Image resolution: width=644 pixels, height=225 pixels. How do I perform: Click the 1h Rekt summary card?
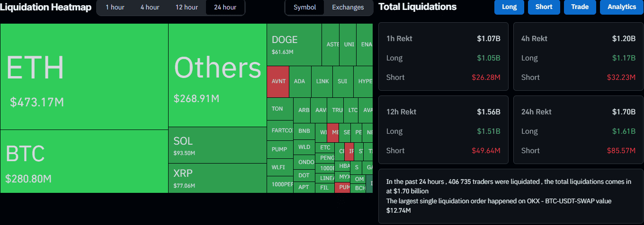(x=443, y=56)
